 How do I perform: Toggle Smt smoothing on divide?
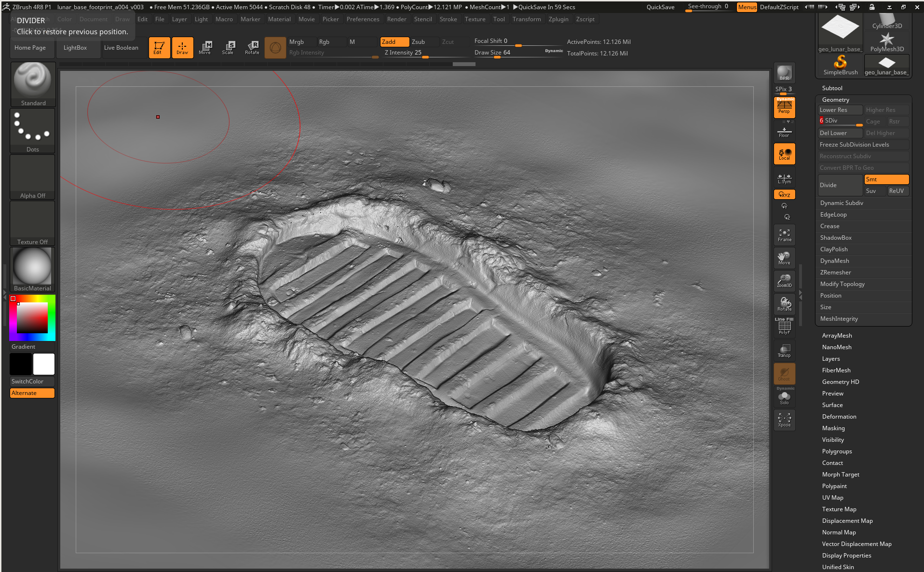pyautogui.click(x=886, y=179)
